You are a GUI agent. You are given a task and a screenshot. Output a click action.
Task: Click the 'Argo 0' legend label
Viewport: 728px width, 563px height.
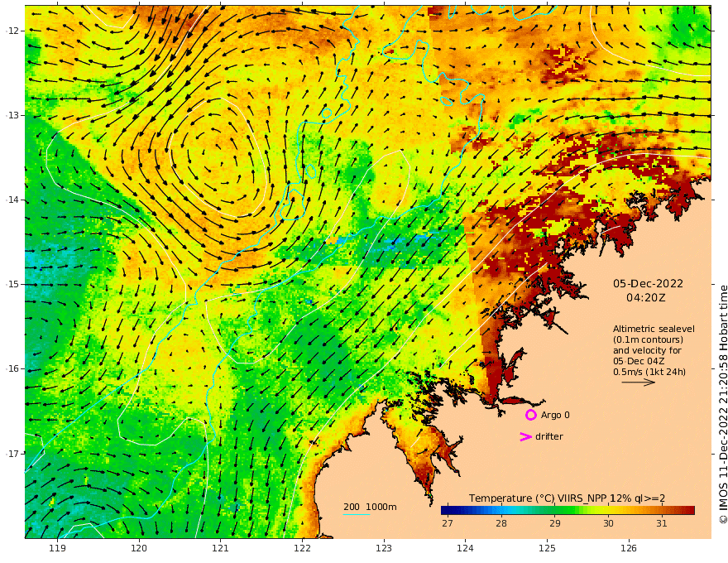(555, 415)
